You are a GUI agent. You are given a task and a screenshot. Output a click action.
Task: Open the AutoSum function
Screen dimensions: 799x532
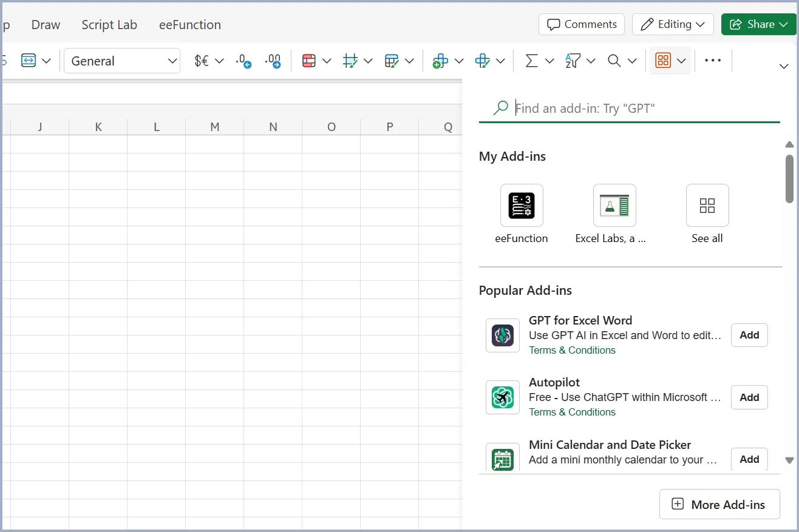pos(532,60)
